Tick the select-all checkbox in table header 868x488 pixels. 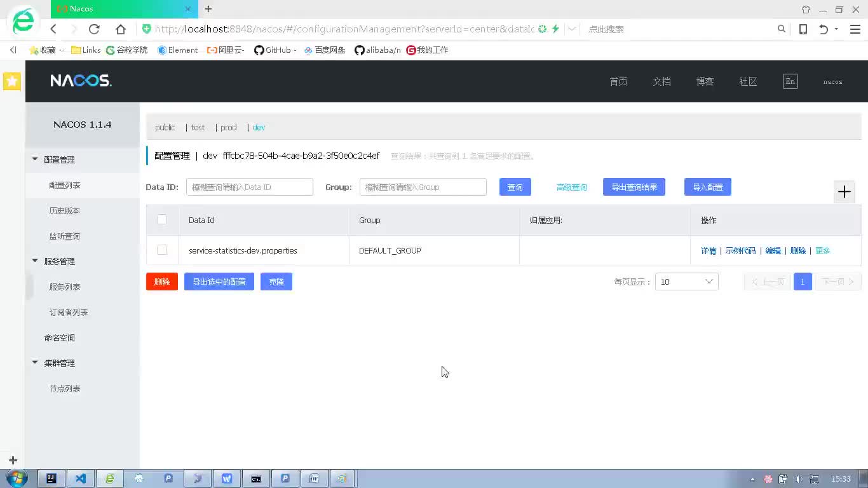[162, 220]
